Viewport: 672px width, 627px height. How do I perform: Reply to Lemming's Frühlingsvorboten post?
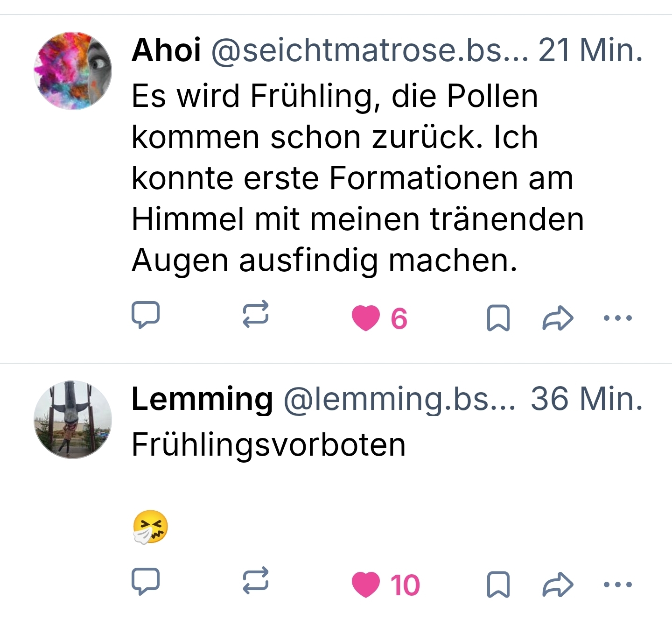click(x=146, y=581)
